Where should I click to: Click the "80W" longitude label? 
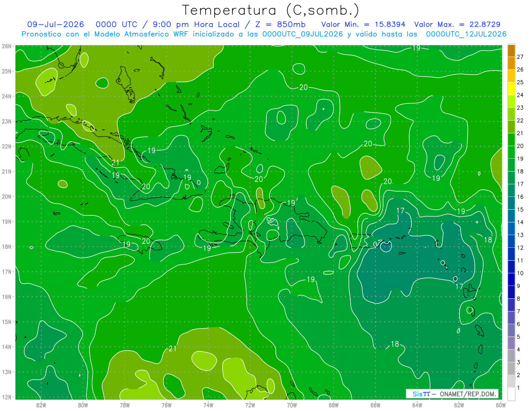point(83,405)
